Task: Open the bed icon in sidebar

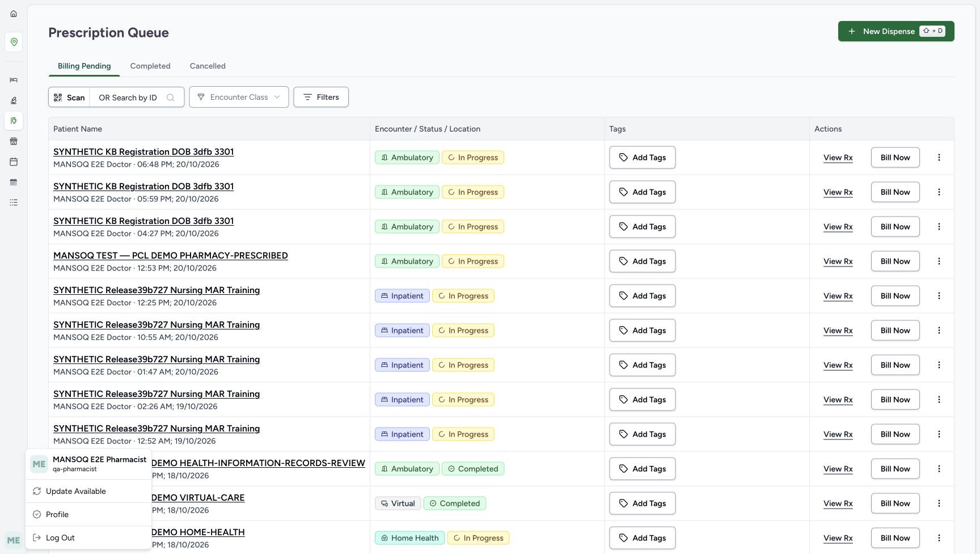Action: 14,80
